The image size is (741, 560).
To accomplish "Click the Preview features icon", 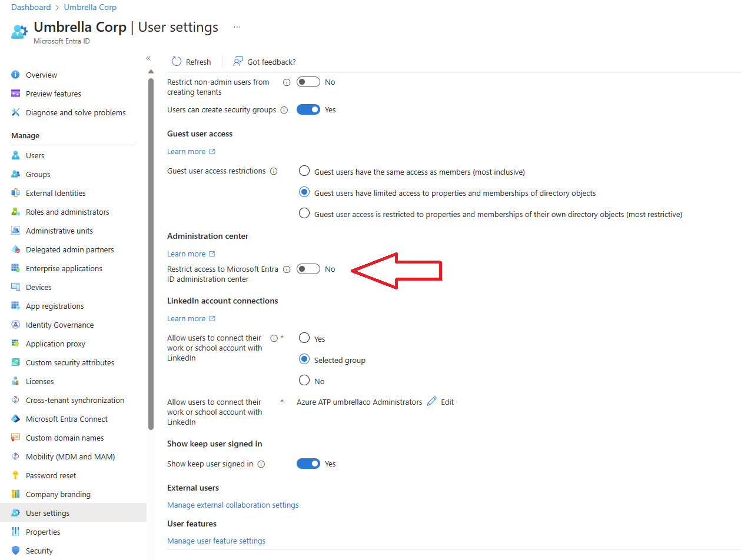I will click(x=16, y=94).
